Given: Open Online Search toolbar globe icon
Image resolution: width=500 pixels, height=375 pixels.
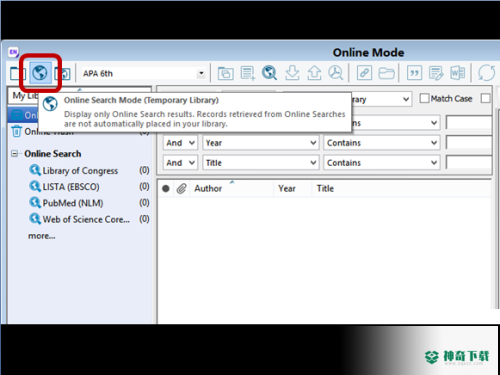Looking at the screenshot, I should [x=269, y=73].
